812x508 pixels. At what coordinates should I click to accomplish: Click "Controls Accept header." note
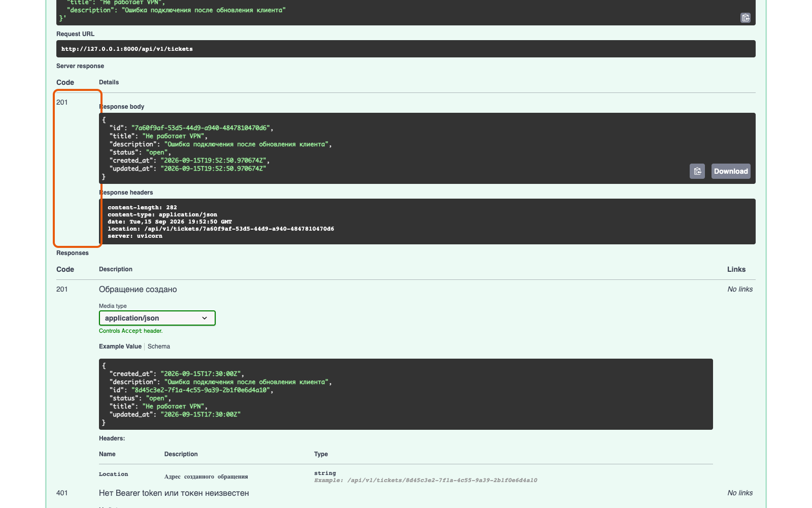click(x=131, y=331)
